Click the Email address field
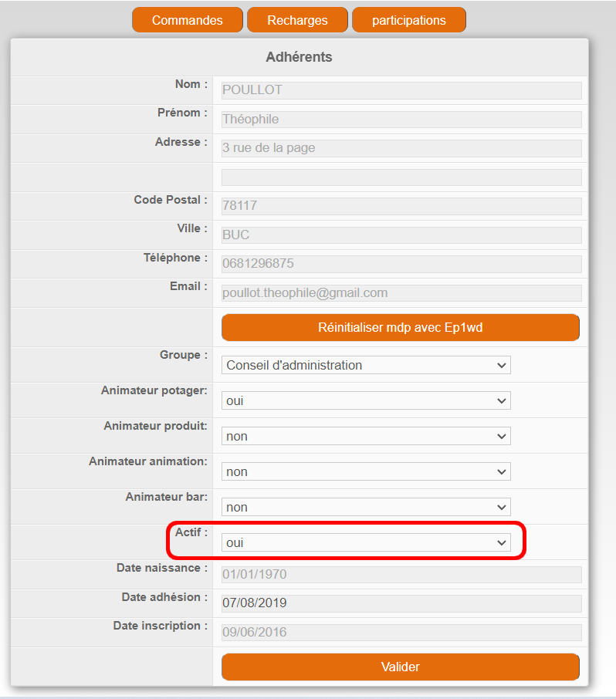616x699 pixels. click(x=401, y=293)
